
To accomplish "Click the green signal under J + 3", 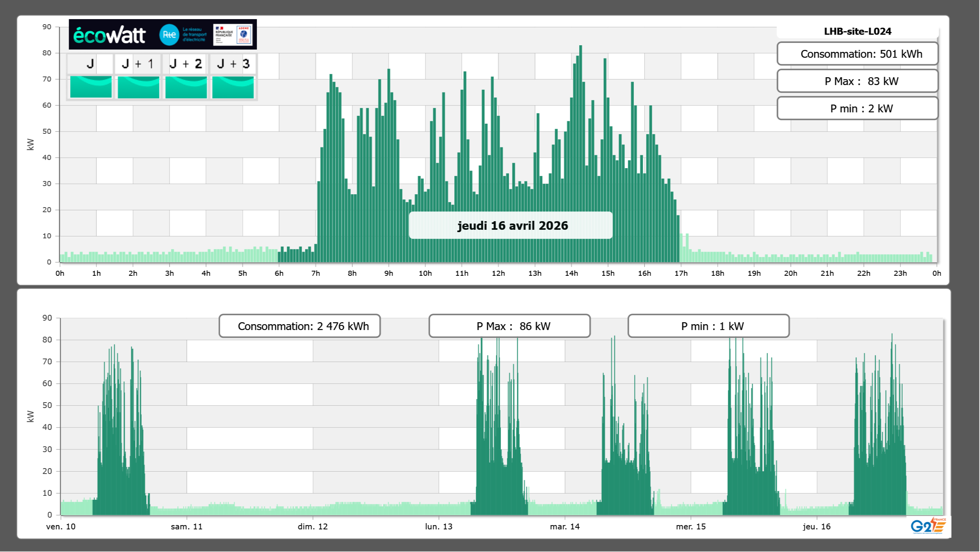I will (x=233, y=87).
